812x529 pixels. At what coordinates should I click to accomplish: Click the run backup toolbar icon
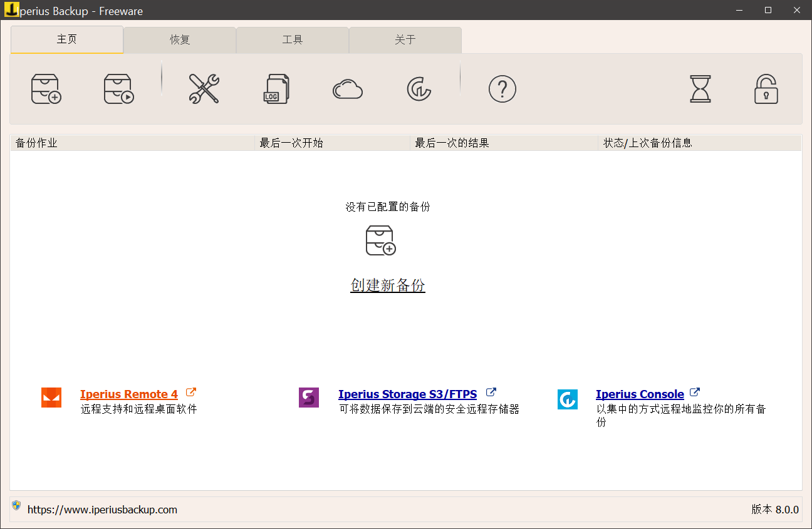118,89
